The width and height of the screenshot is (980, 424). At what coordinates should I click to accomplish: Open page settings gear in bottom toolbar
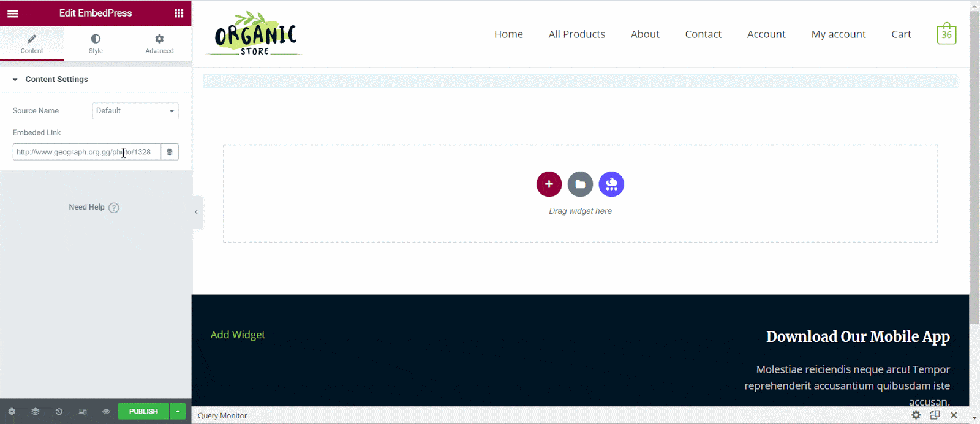coord(12,412)
